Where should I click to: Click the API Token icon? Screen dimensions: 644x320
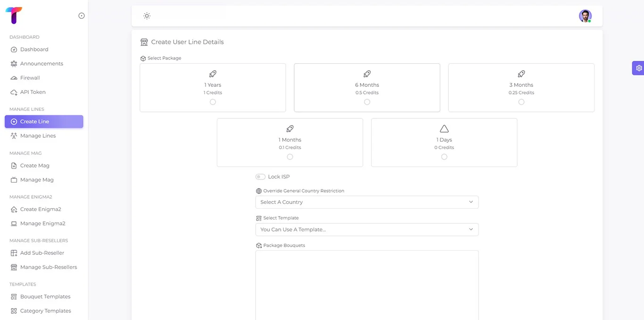(14, 93)
